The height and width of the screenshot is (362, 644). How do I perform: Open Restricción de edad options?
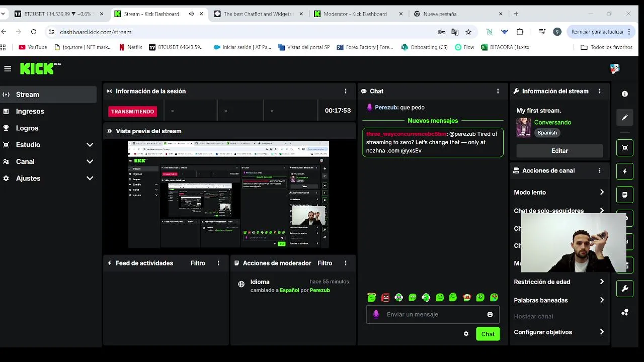point(559,282)
